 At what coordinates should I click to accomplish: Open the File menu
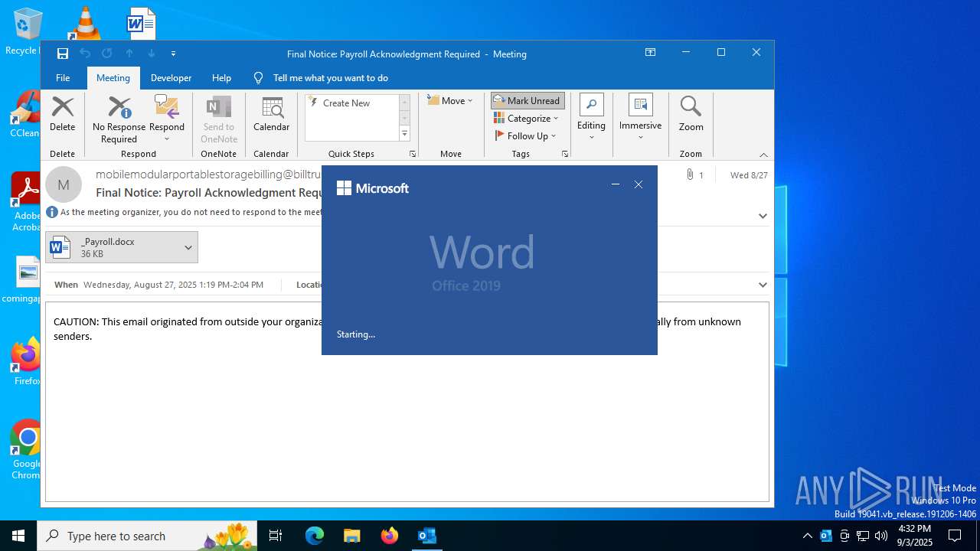[63, 78]
